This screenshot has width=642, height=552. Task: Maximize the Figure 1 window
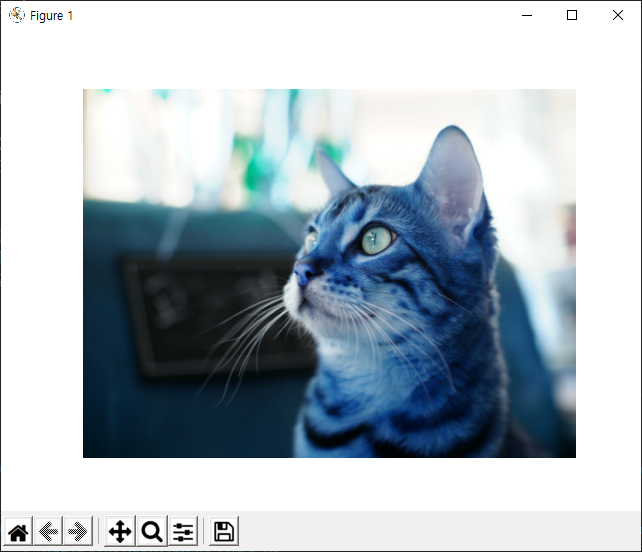coord(572,16)
